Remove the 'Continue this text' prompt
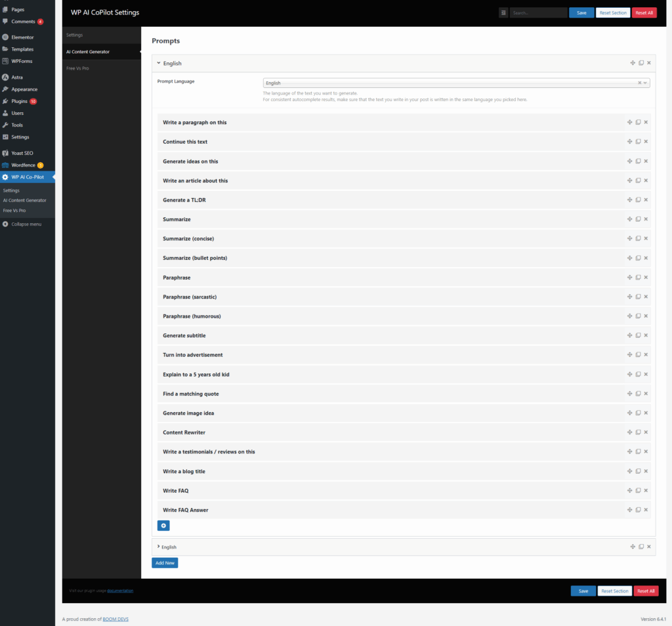 pyautogui.click(x=646, y=141)
